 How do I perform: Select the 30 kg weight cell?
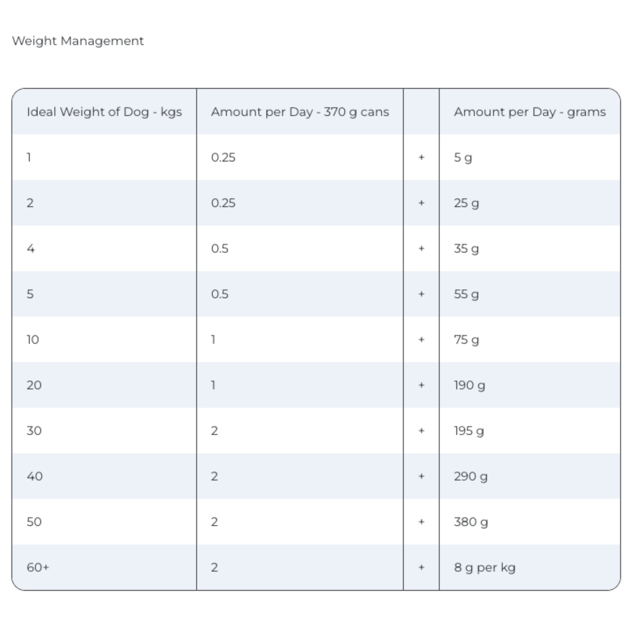coord(34,431)
